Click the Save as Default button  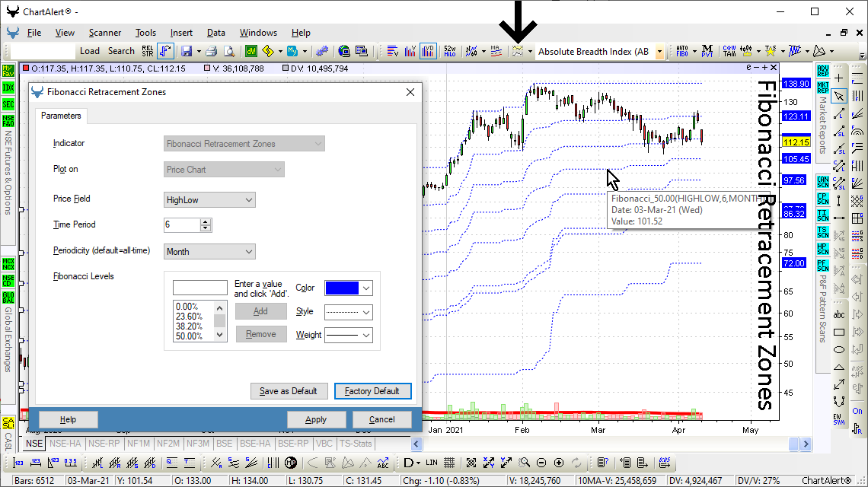(289, 390)
